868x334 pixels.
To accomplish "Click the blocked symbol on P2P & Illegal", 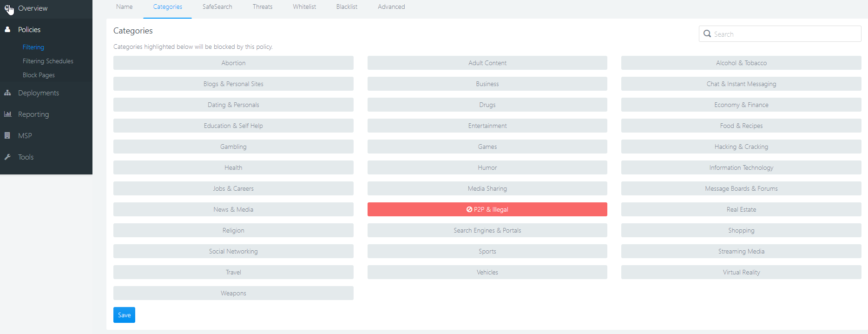I will (x=469, y=209).
